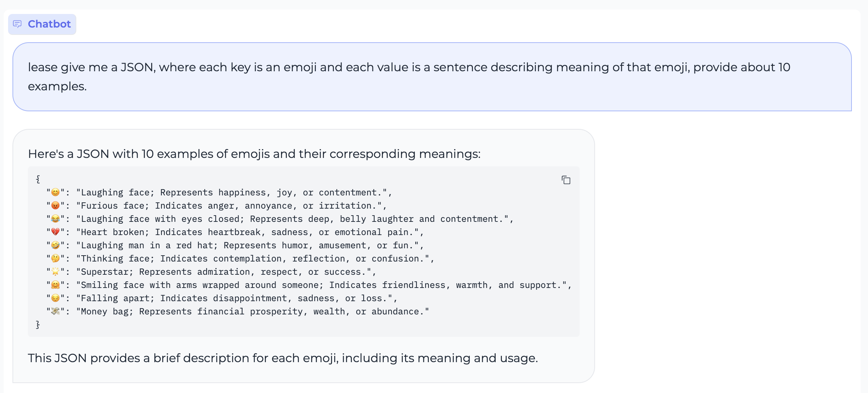
Task: Click the copy code icon
Action: point(566,180)
